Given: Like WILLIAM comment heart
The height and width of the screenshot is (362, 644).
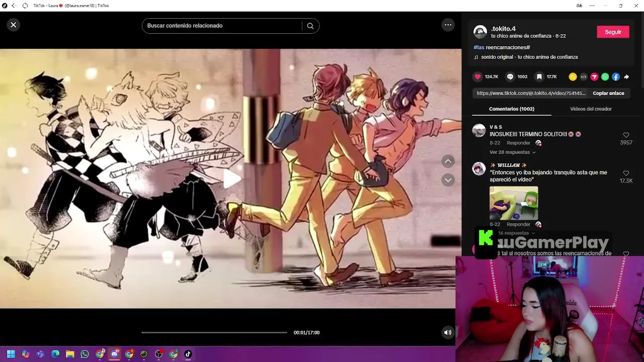Looking at the screenshot, I should (626, 173).
